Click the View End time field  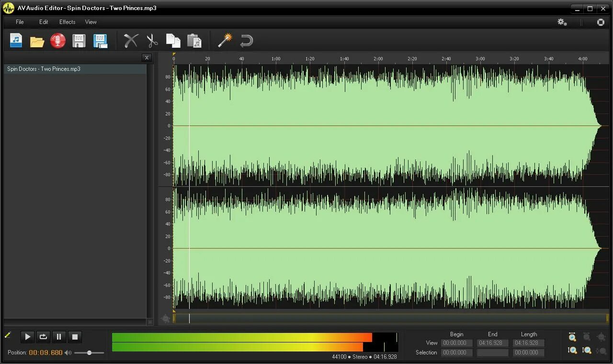pos(492,343)
